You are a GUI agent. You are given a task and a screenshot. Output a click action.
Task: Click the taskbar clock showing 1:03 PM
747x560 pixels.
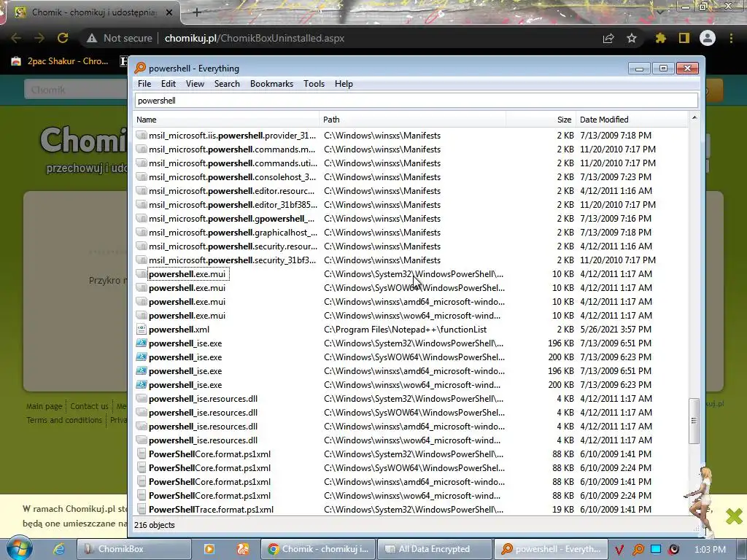pos(710,550)
